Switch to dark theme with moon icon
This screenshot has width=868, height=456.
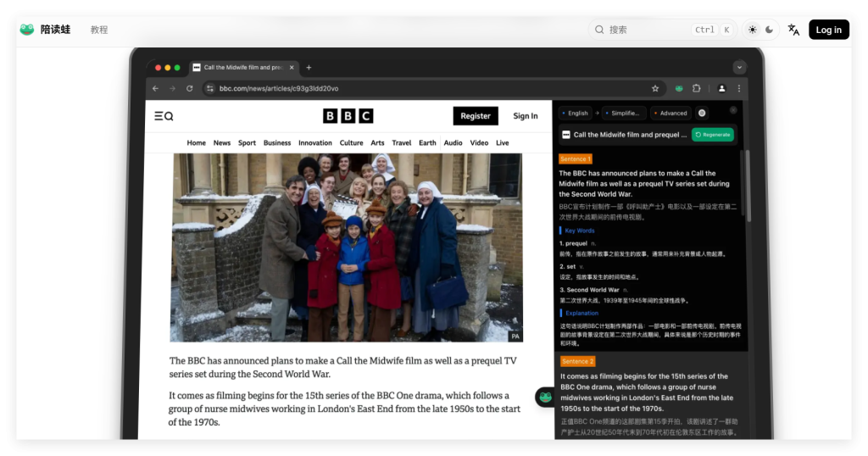pos(770,30)
